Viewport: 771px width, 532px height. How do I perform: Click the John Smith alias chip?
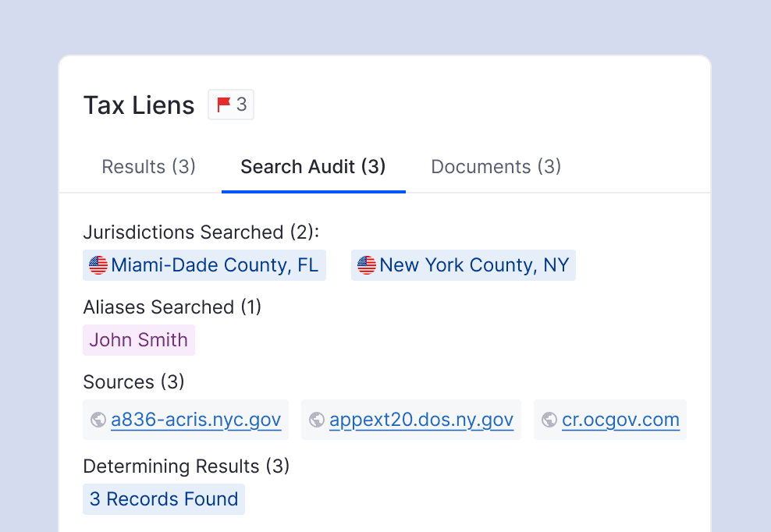138,339
